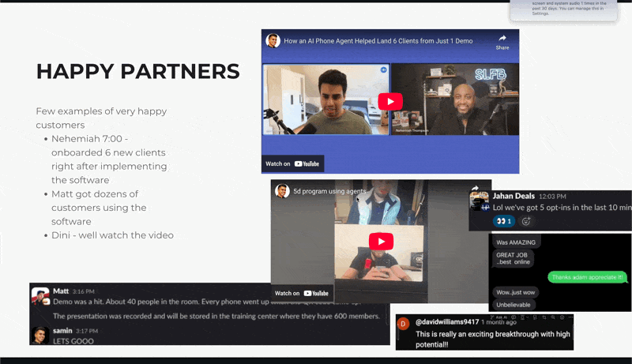Click the 'GREAT JOB ..best online' bubble
The height and width of the screenshot is (364, 632).
point(513,258)
